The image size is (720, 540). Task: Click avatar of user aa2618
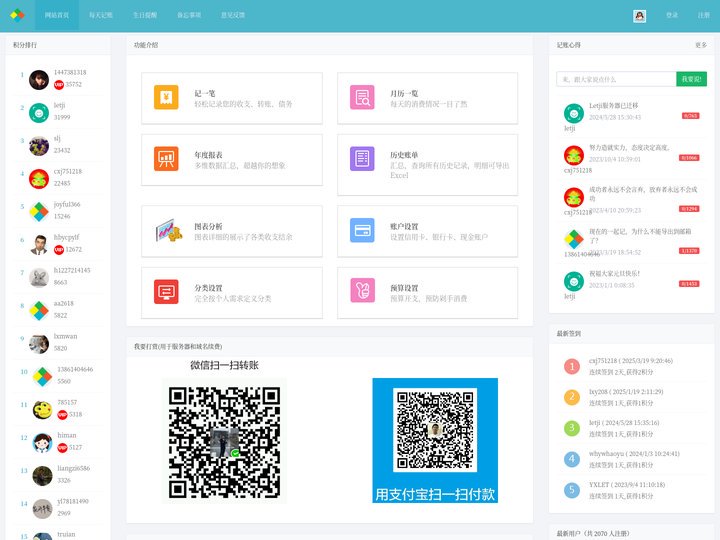coord(39,311)
